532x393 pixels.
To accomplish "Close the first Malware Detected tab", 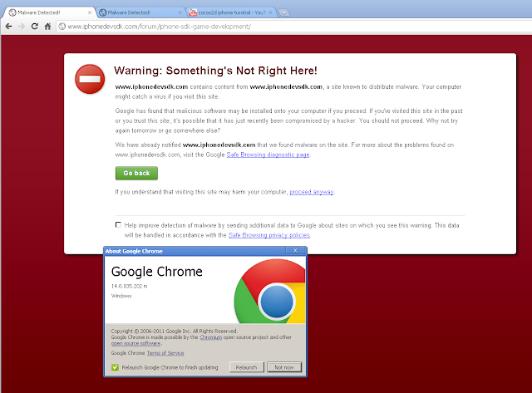I will pos(90,12).
